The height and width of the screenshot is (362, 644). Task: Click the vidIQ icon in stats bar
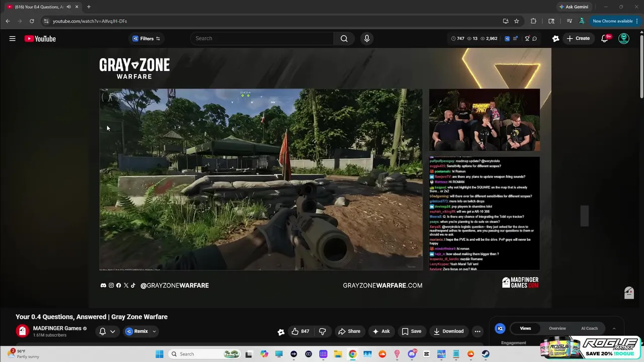507,38
